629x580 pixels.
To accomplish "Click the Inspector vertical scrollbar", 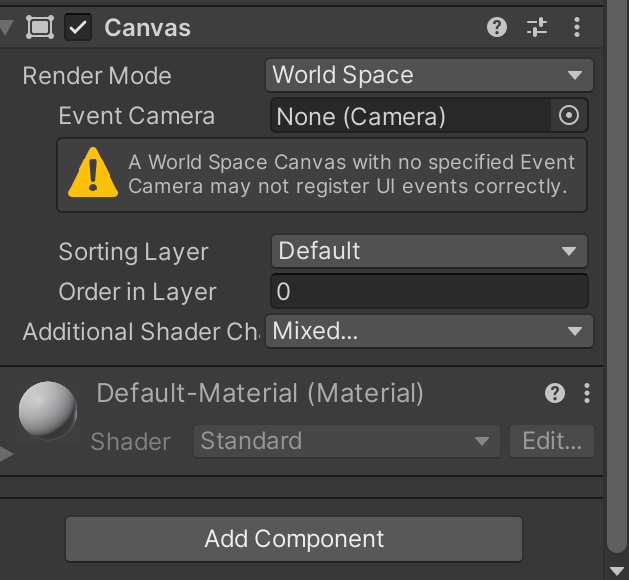I will [x=617, y=277].
